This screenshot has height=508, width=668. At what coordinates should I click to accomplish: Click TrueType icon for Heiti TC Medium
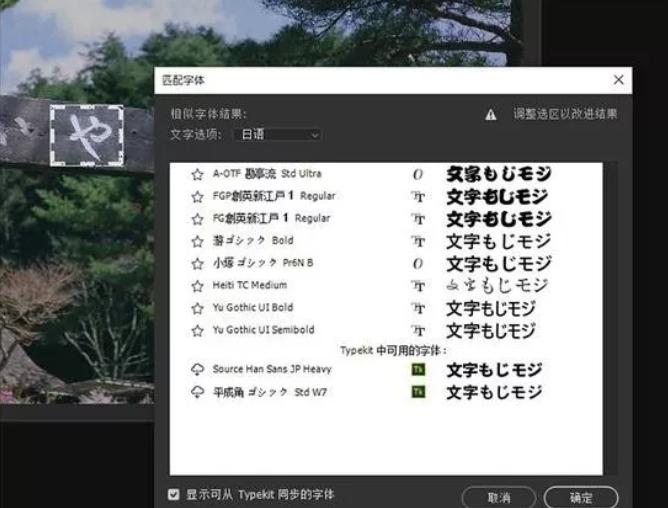pos(418,286)
